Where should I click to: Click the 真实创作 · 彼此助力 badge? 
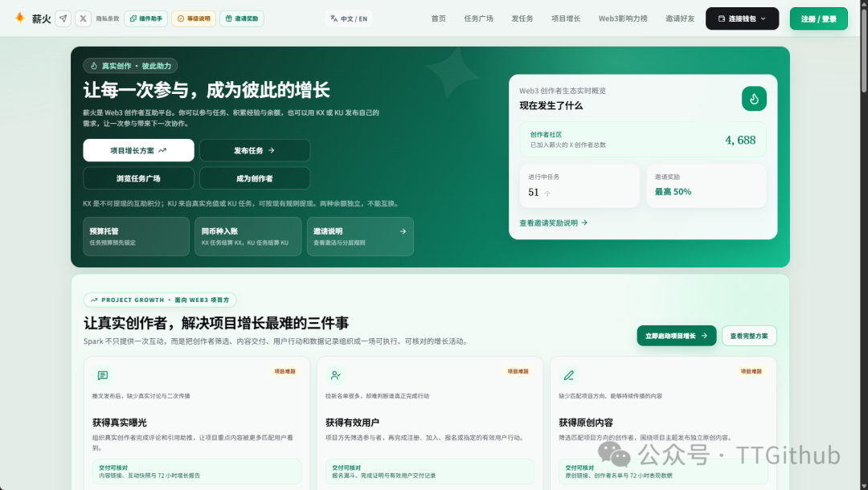(131, 66)
